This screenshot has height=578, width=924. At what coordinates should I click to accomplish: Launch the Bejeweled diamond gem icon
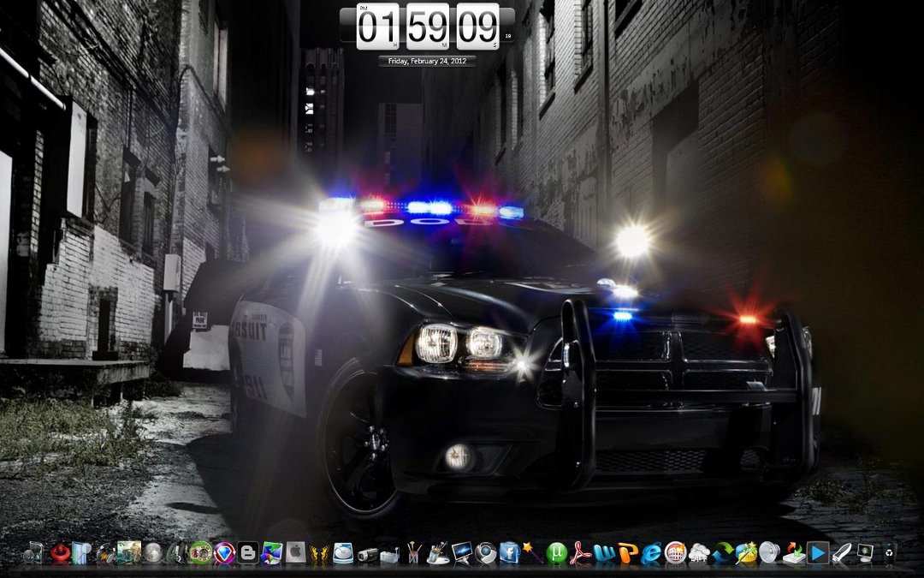224,552
